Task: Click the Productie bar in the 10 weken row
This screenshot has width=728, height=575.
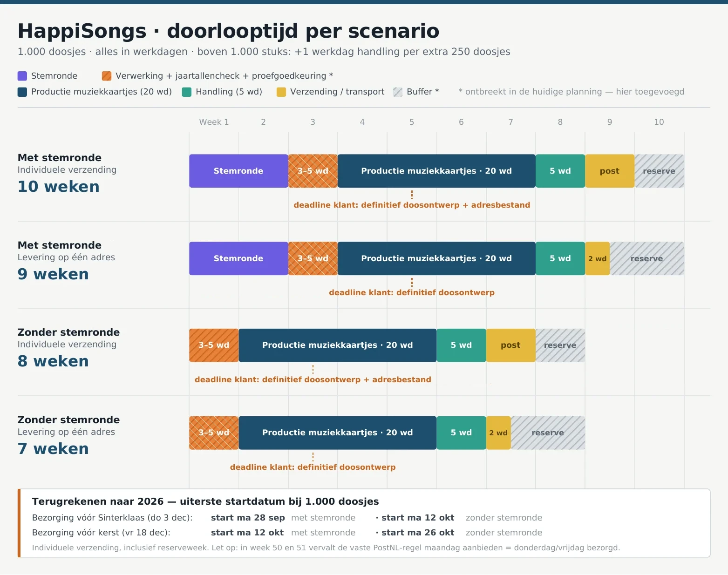Action: [436, 171]
